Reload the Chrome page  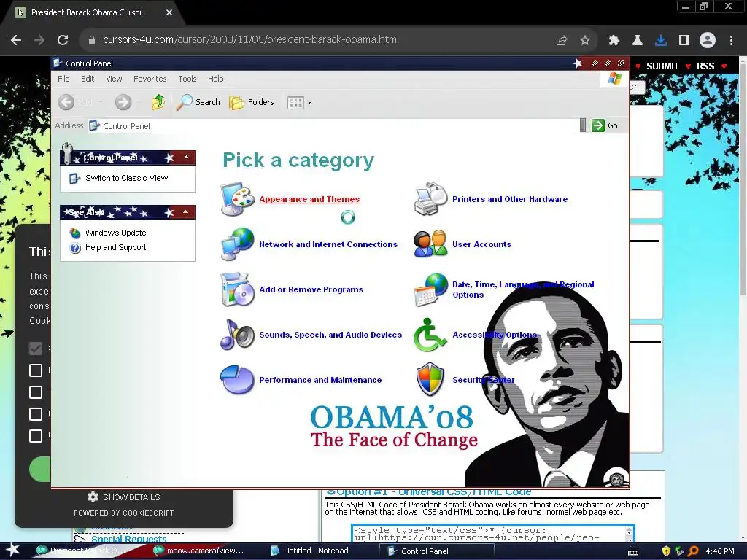[x=63, y=40]
